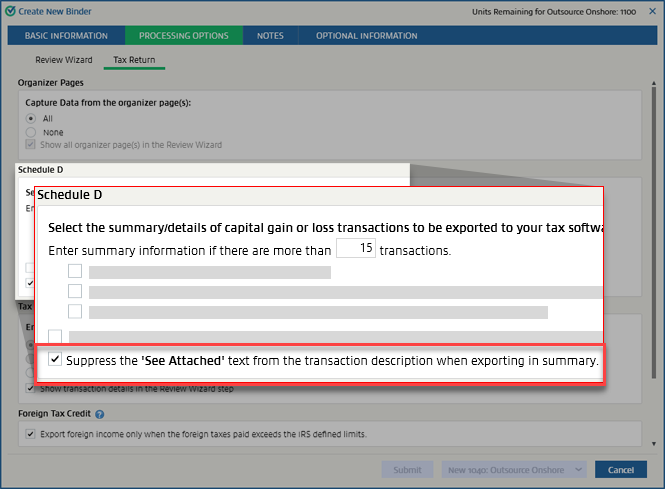Image resolution: width=665 pixels, height=489 pixels.
Task: Open the Optional Information tab
Action: click(366, 36)
